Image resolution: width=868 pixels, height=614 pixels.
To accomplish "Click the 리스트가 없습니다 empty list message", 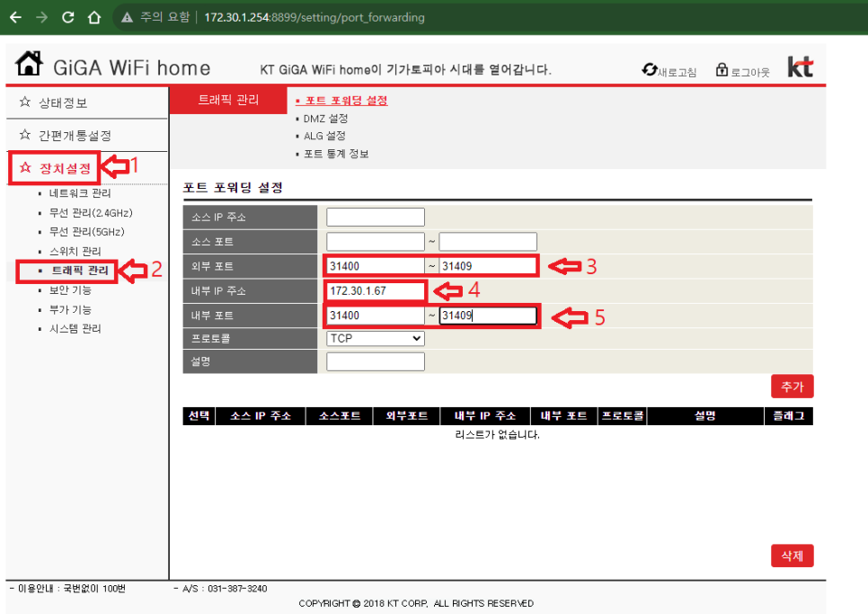I will [x=497, y=435].
